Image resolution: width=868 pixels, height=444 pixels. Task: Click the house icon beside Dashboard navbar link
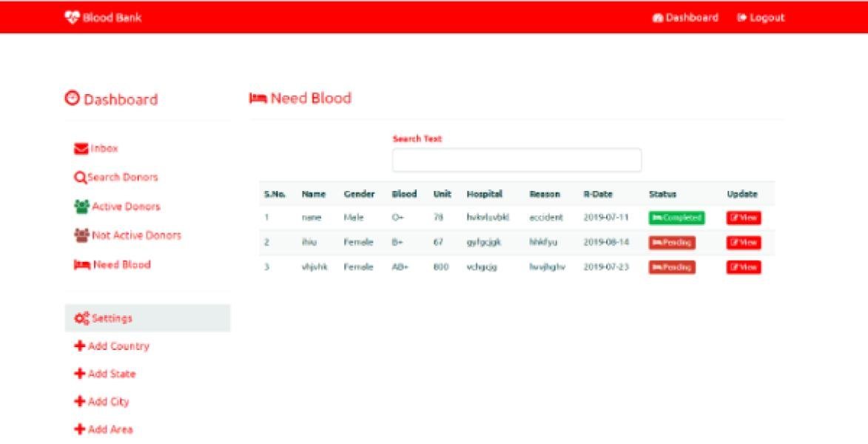tap(656, 17)
